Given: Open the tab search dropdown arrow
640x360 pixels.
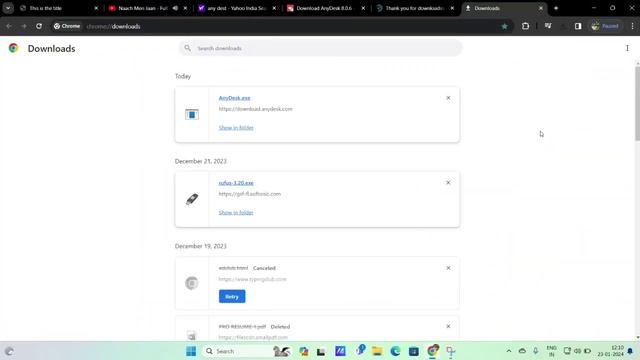Looking at the screenshot, I should (8, 8).
